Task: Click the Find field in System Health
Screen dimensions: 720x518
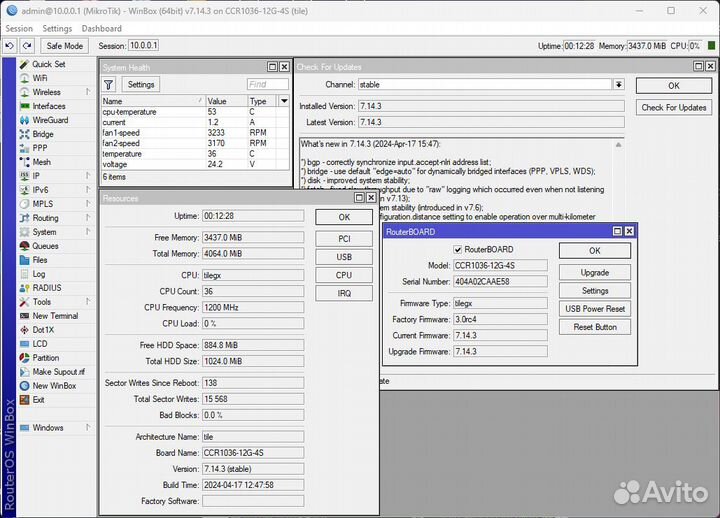Action: [268, 84]
